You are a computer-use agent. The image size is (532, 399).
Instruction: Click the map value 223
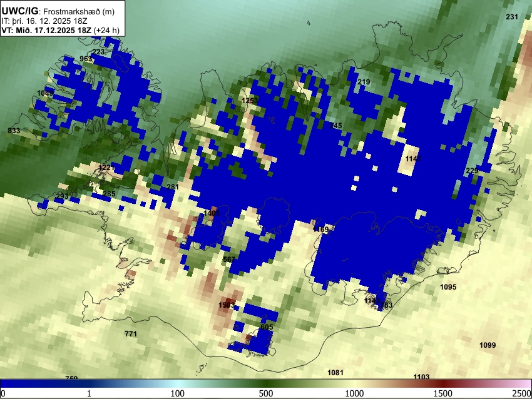point(98,52)
